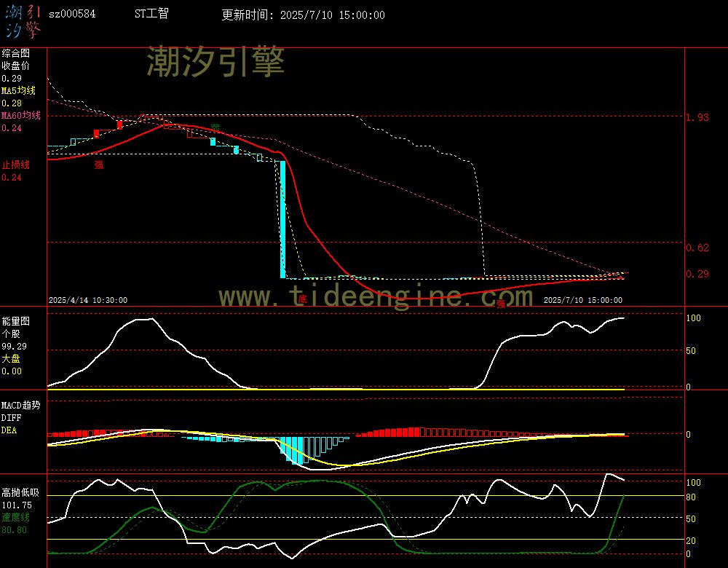Click the 底 bottom signal marker

[301, 299]
